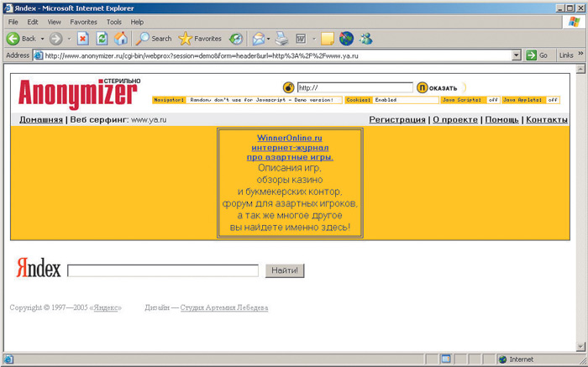Toggle the Java Scripts off setting
This screenshot has height=367, width=588.
pyautogui.click(x=493, y=100)
